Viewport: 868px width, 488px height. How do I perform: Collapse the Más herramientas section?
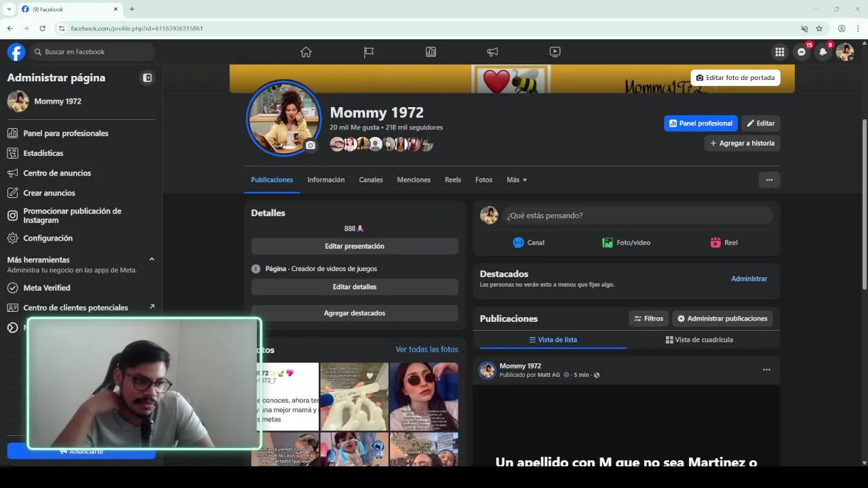[x=152, y=259]
